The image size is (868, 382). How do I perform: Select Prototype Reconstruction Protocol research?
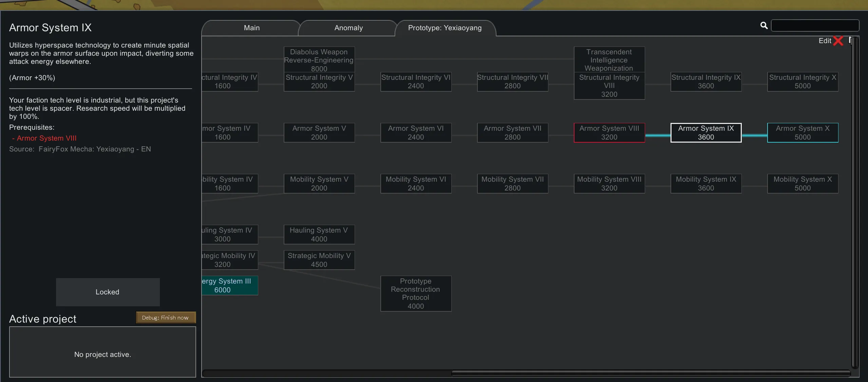416,293
